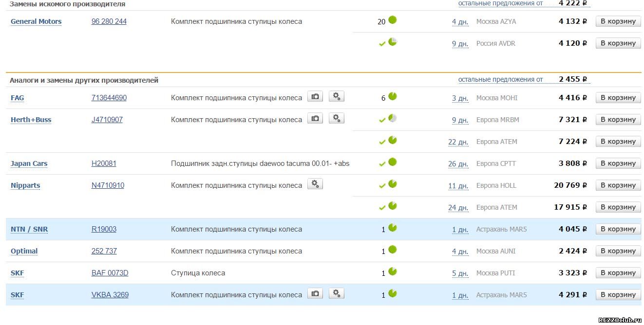Click the pie indicator in the Москва PUTI row

393,271
